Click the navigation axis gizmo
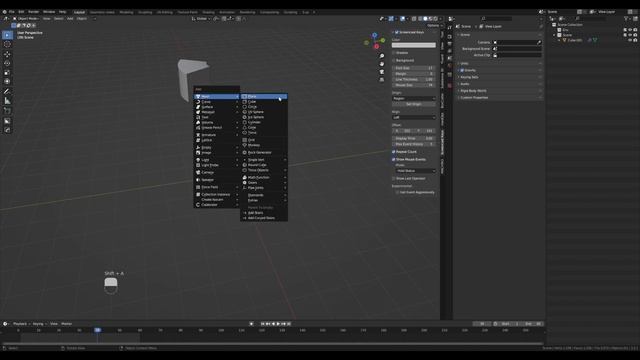 coord(375,40)
